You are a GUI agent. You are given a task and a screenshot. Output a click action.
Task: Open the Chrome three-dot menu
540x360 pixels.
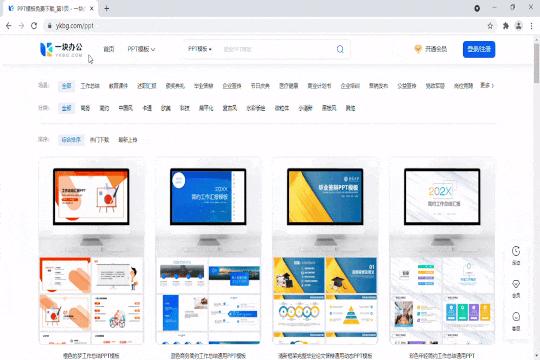tap(532, 26)
